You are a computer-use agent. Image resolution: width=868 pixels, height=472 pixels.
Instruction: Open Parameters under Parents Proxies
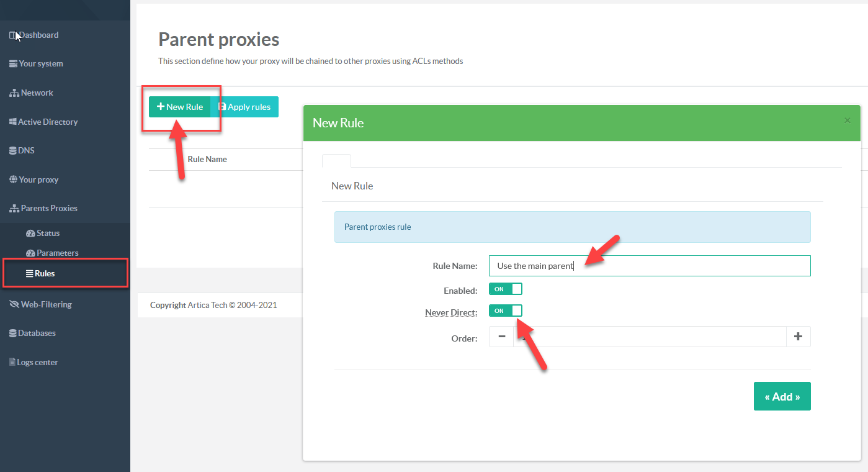(57, 253)
